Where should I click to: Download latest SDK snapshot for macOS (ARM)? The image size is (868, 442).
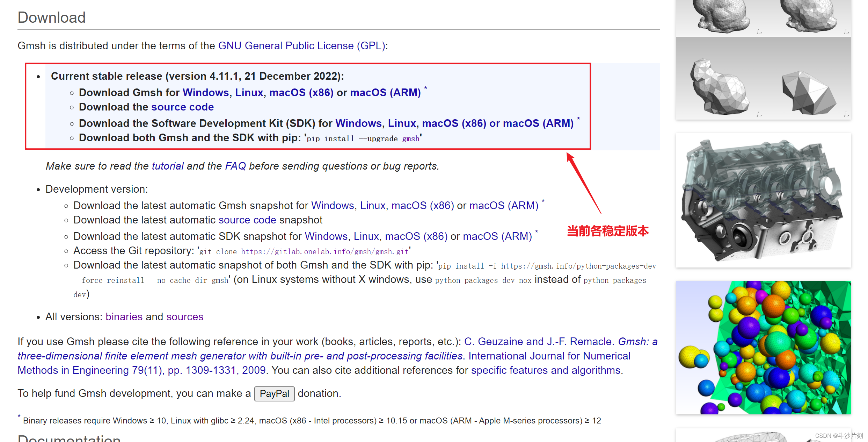coord(497,236)
